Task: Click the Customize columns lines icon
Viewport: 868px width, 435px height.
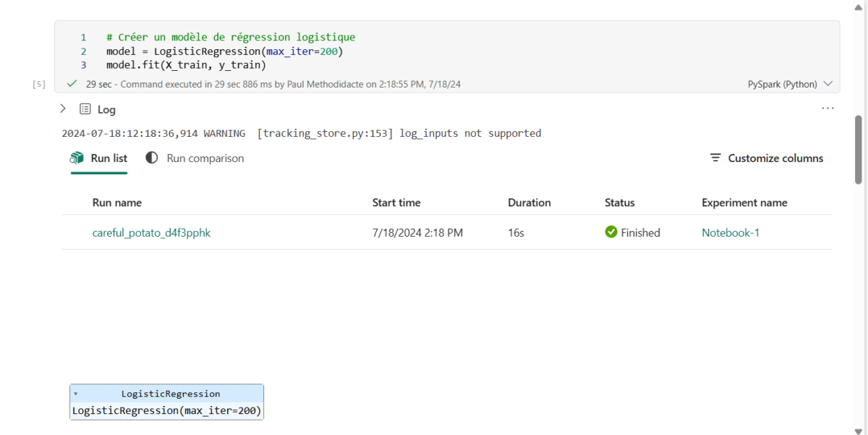Action: click(715, 158)
